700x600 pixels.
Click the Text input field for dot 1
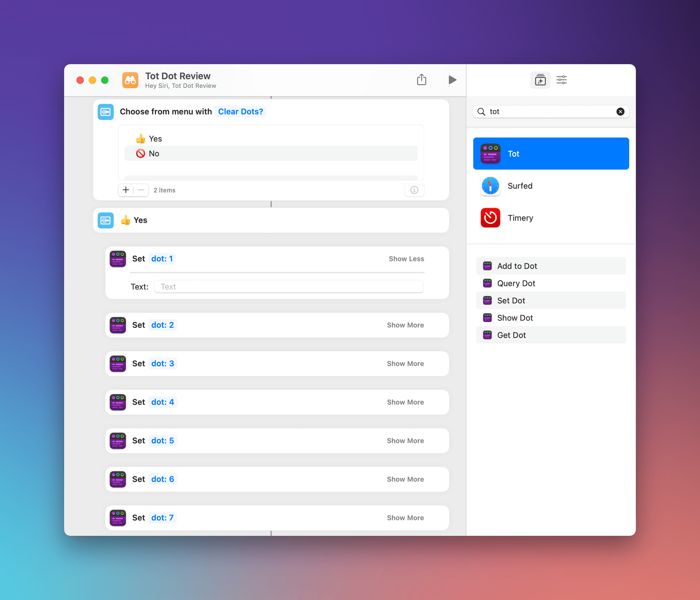click(288, 287)
